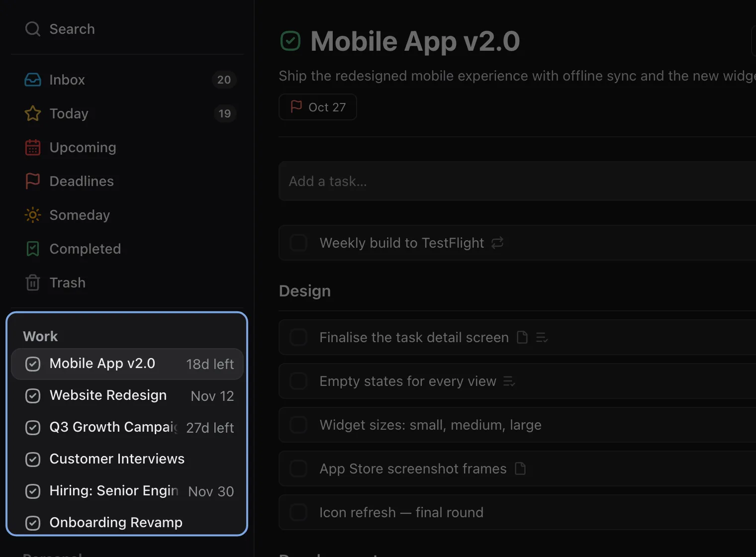Check off Weekly build to TestFlight
756x557 pixels.
tap(298, 243)
